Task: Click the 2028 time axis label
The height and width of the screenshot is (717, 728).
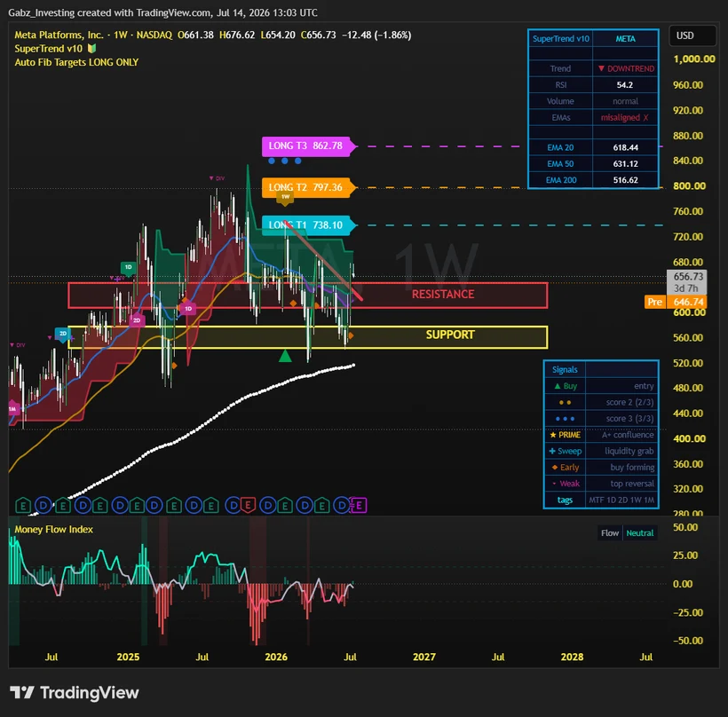Action: point(572,658)
